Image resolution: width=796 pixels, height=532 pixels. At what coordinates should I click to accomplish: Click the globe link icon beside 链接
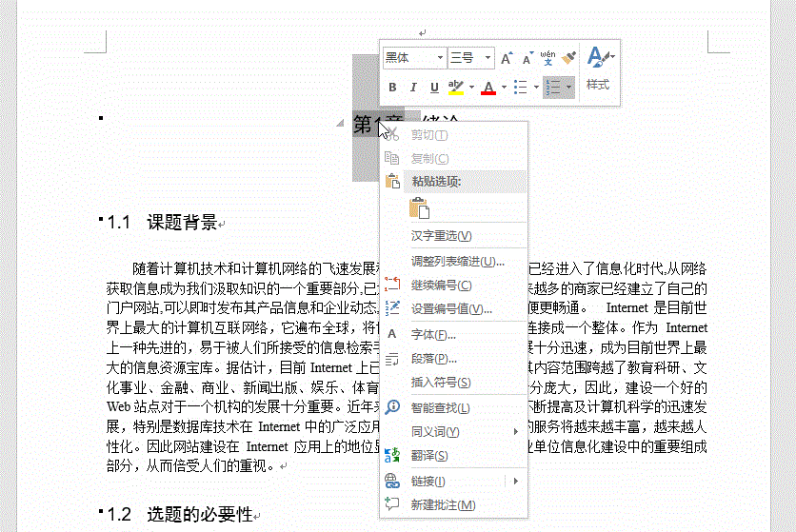point(392,481)
